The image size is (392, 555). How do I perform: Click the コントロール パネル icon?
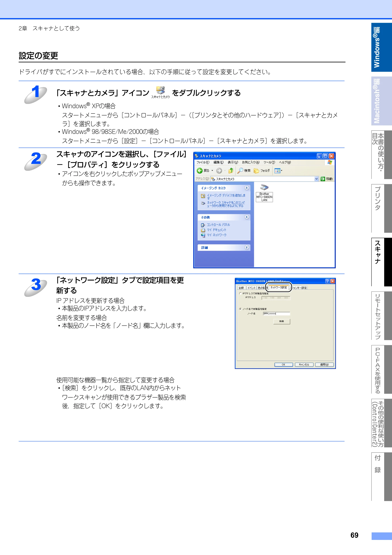point(203,225)
